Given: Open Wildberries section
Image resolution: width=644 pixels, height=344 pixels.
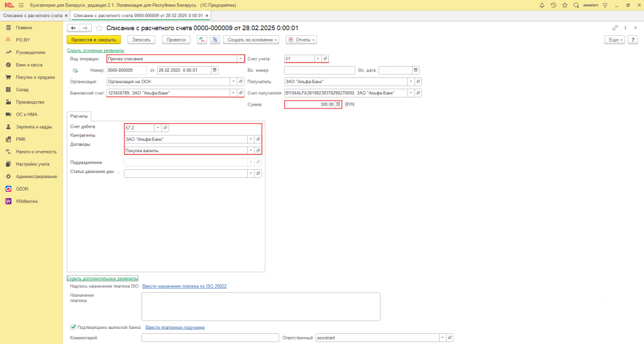Looking at the screenshot, I should click(26, 201).
